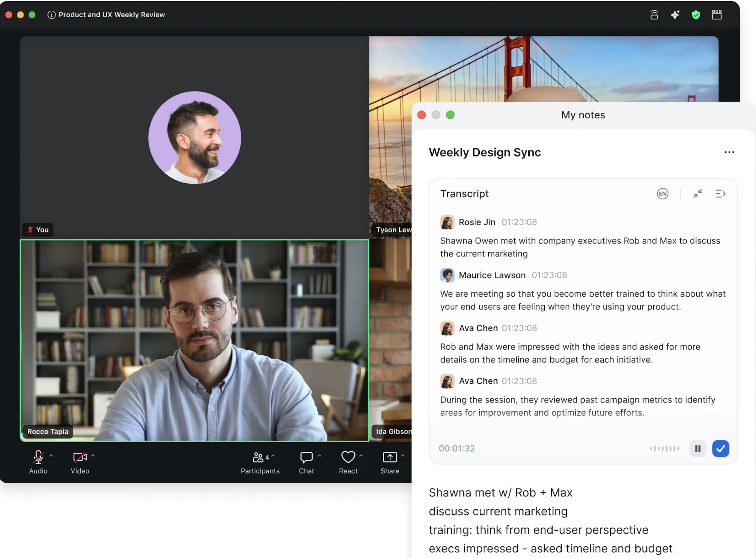756x558 pixels.
Task: Collapse the transcript panel with arrows icon
Action: pos(698,194)
